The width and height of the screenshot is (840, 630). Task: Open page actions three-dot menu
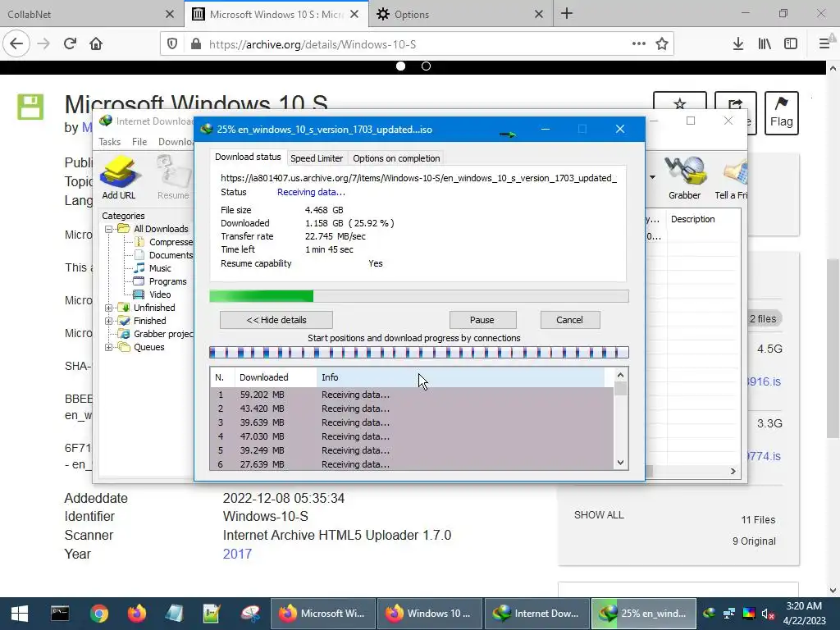(638, 44)
